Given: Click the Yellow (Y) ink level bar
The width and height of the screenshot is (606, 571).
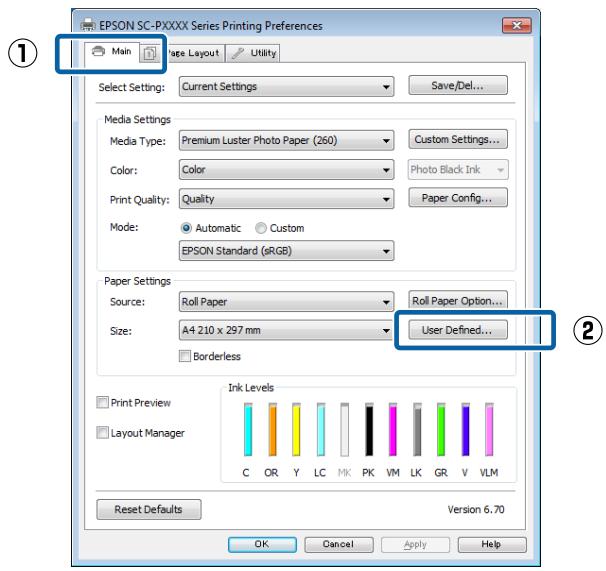Looking at the screenshot, I should point(296,430).
